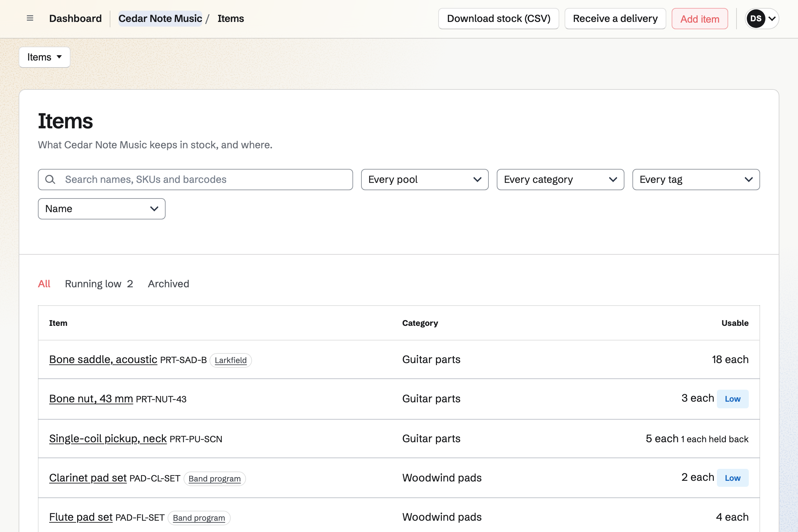Open the DS user avatar menu
This screenshot has width=798, height=532.
tap(762, 19)
